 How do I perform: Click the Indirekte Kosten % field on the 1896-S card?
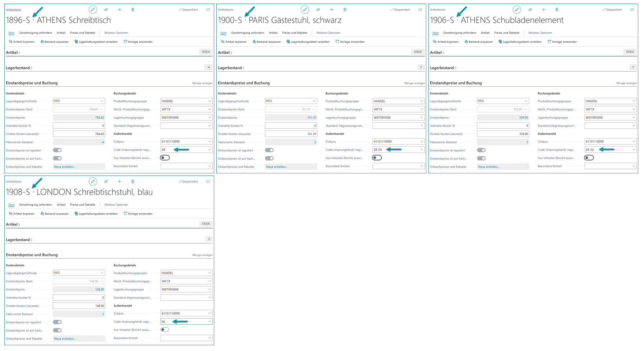tap(79, 126)
